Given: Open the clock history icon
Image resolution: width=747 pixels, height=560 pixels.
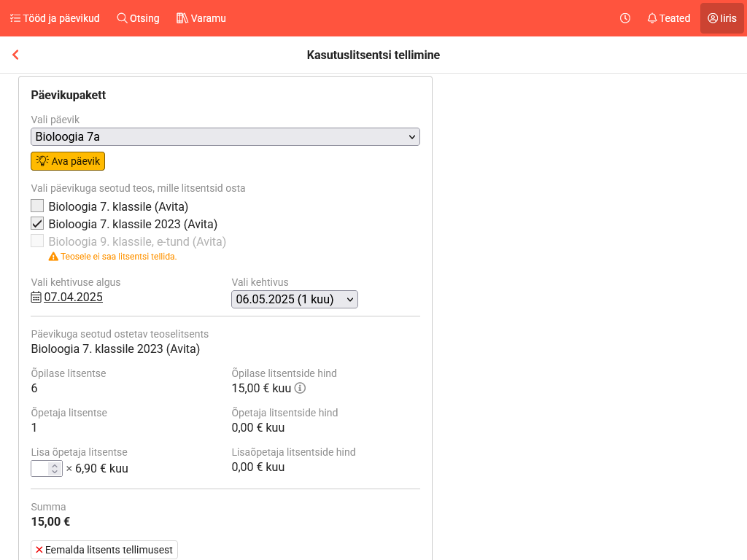Looking at the screenshot, I should coord(625,18).
